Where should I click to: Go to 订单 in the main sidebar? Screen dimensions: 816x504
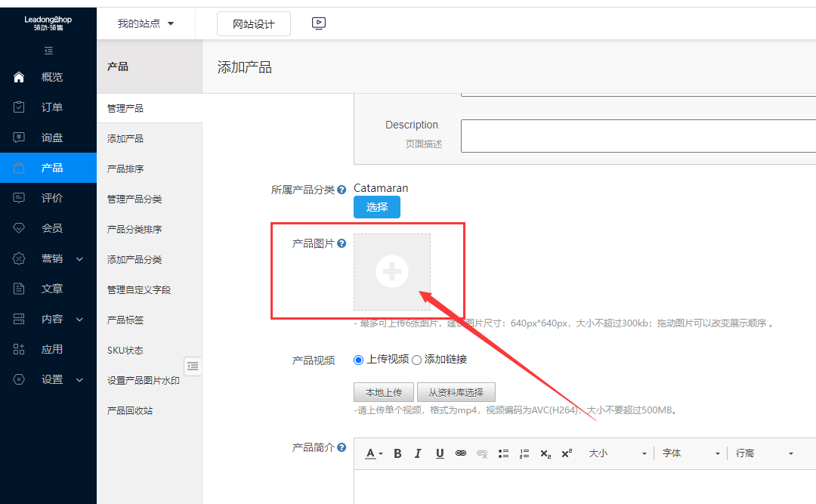pyautogui.click(x=49, y=107)
